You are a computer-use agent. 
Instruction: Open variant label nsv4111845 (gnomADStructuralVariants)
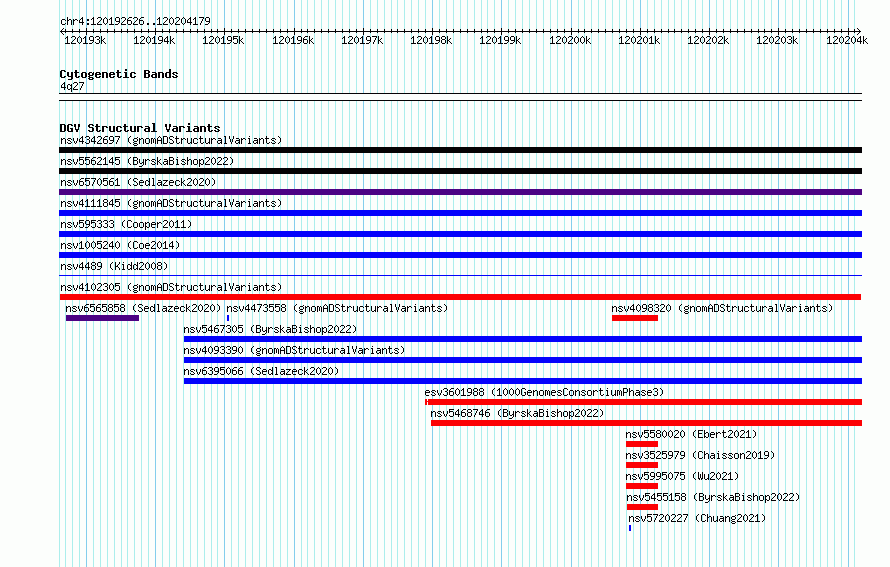(x=171, y=203)
